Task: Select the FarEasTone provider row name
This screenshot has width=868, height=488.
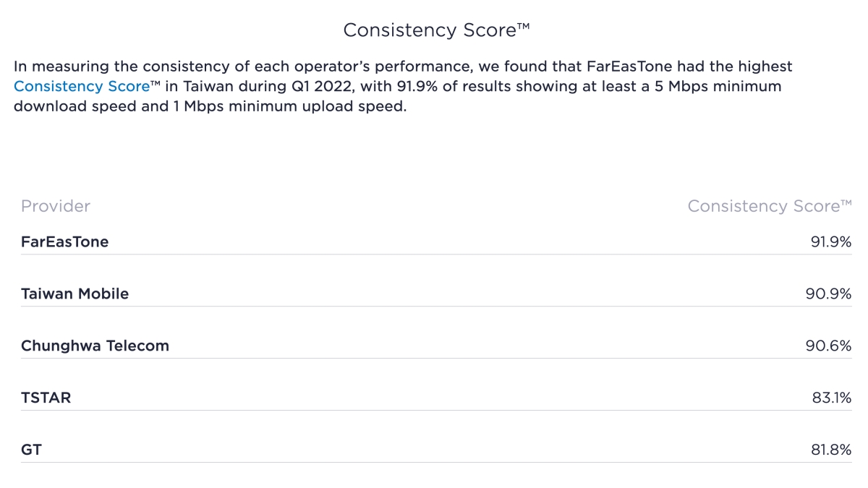Action: (x=65, y=242)
